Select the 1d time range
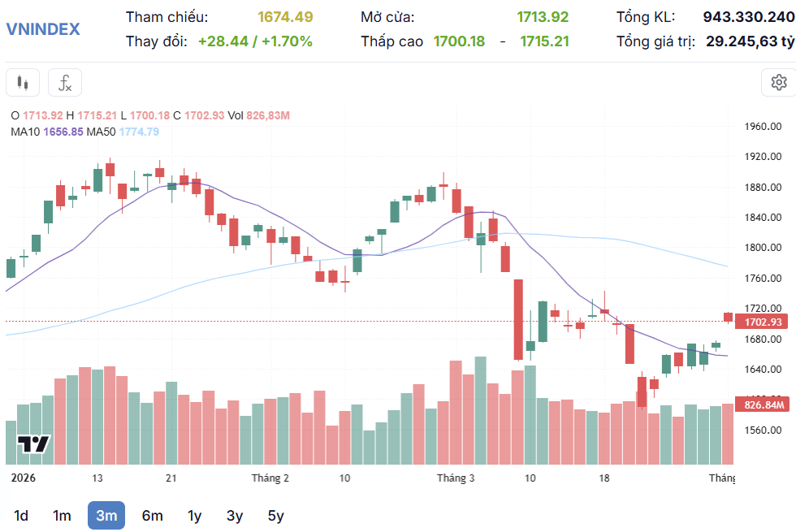The height and width of the screenshot is (532, 796). 21,516
